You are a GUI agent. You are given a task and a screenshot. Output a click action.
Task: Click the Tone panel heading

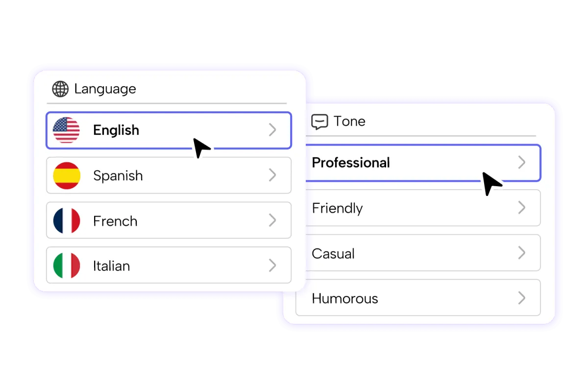349,122
